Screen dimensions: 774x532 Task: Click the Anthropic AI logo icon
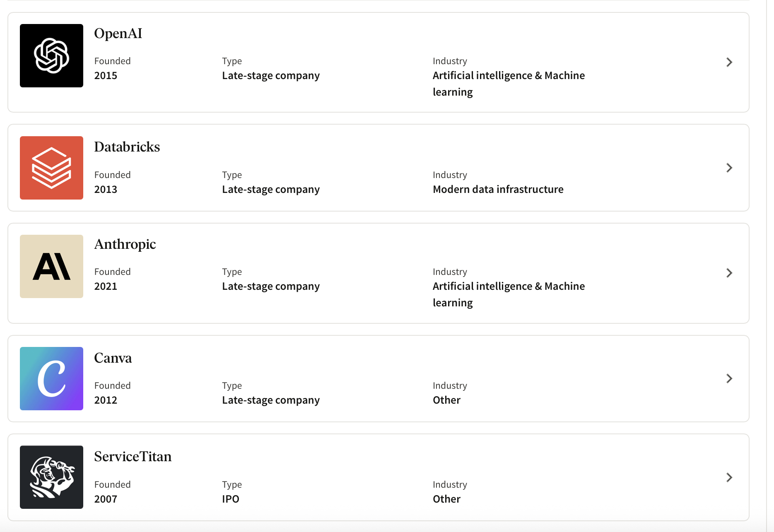point(51,266)
